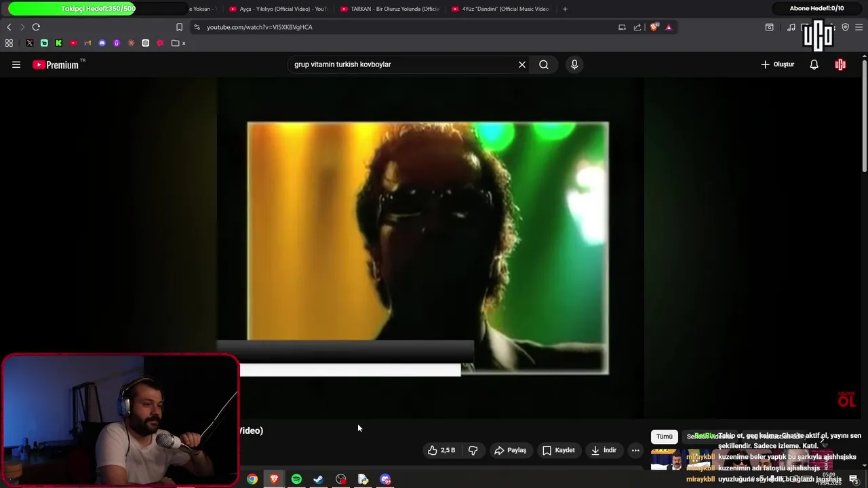This screenshot has height=488, width=868.
Task: Open the Kick bookmark icon
Action: click(59, 43)
